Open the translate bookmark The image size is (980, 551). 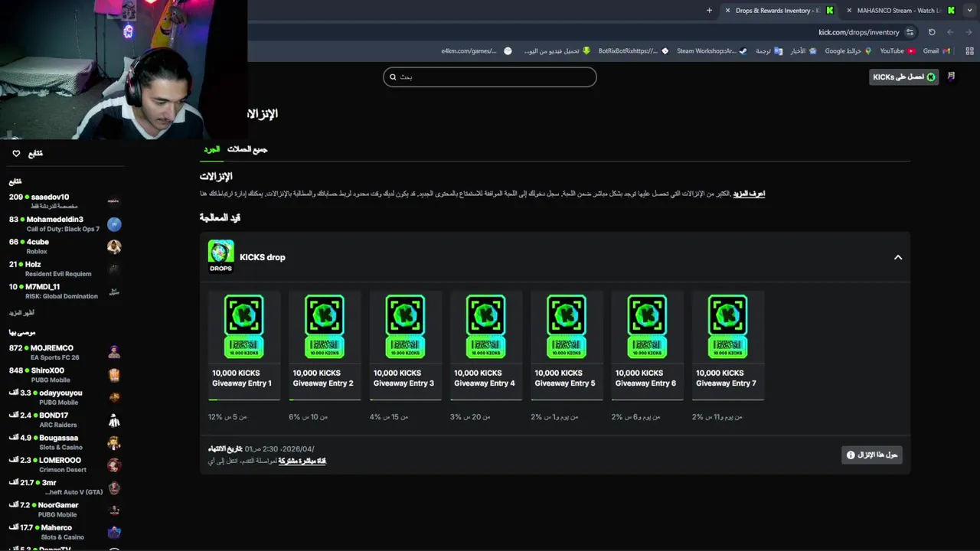tap(769, 51)
